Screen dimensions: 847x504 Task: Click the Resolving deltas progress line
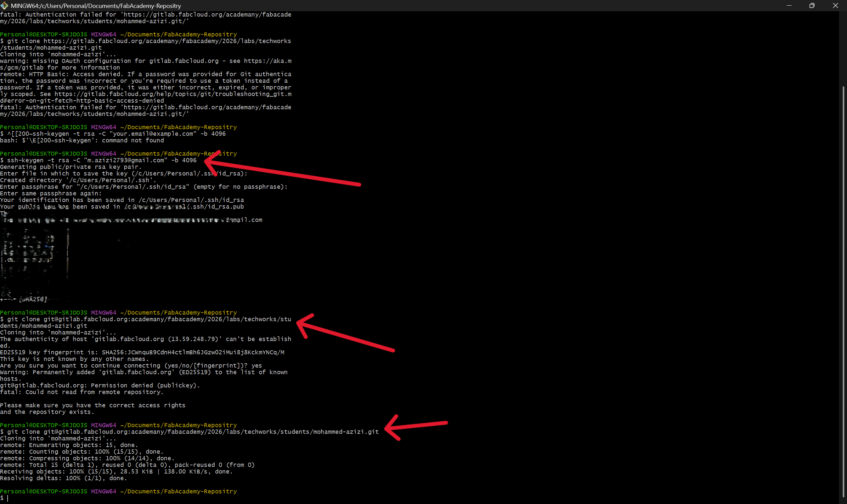63,478
